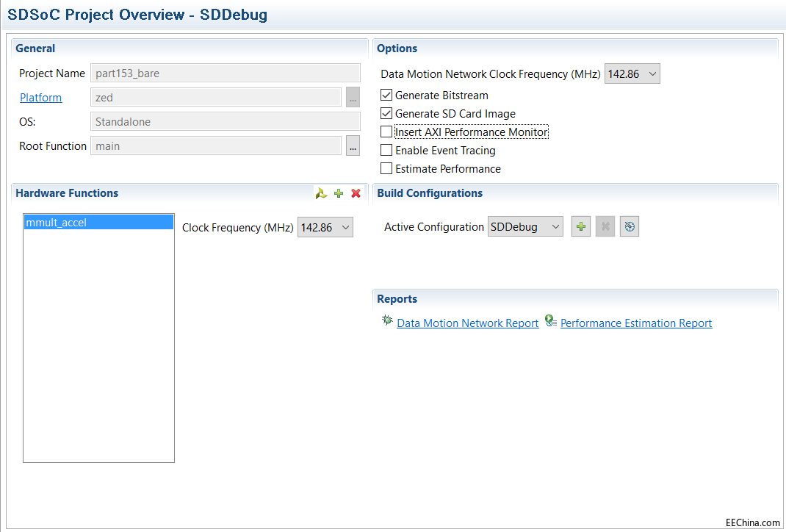This screenshot has height=532, width=786.
Task: Uncheck Generate SD Card Image
Action: pos(386,114)
